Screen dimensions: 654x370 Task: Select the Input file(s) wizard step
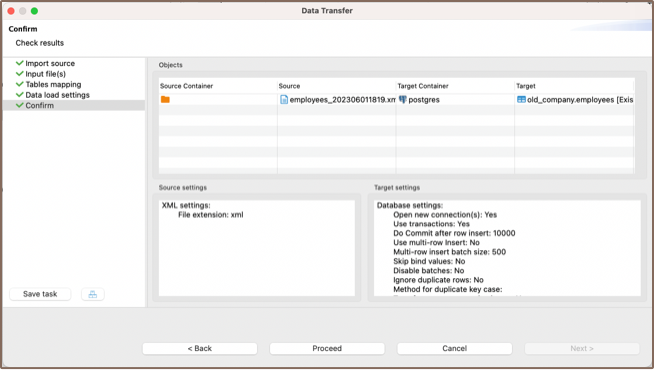[45, 74]
